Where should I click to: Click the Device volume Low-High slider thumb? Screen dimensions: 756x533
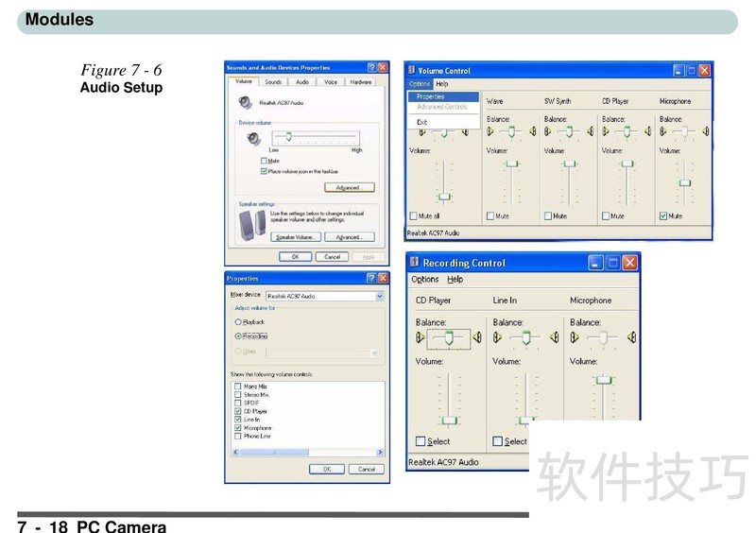(287, 138)
